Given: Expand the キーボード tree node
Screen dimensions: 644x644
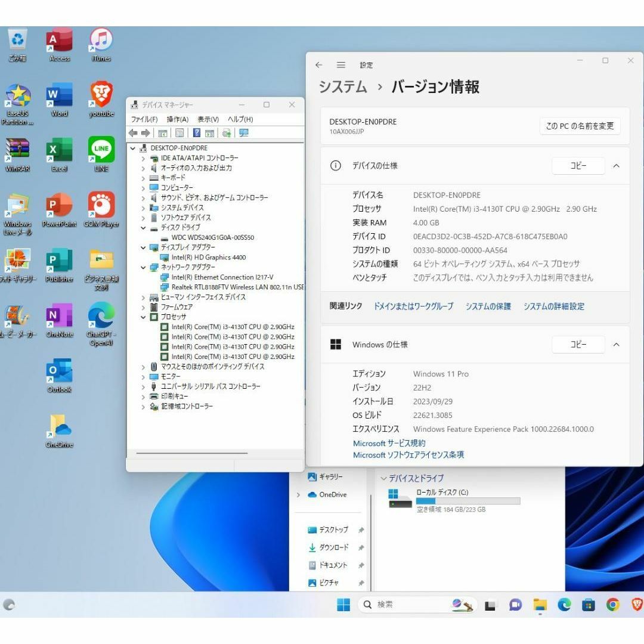Looking at the screenshot, I should coord(143,178).
